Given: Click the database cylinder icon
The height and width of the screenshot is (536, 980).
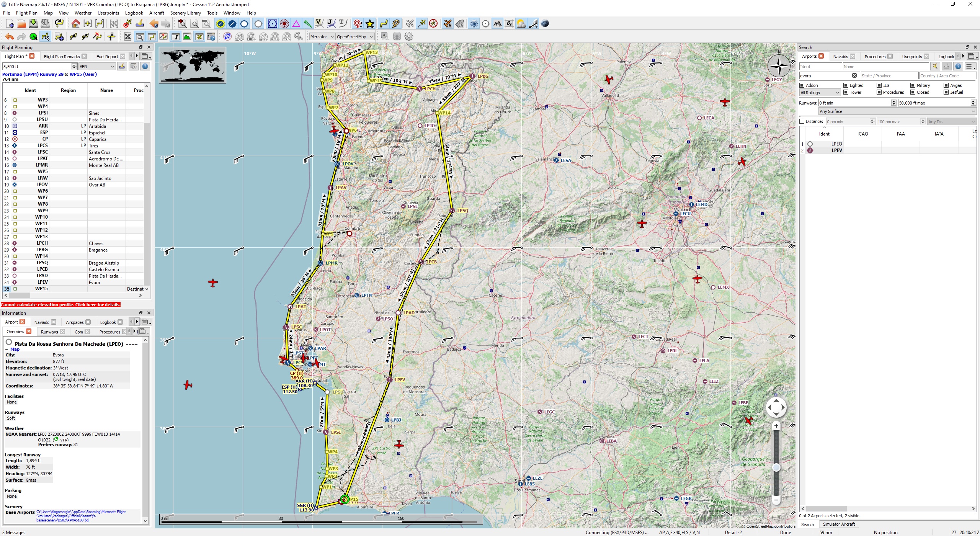Looking at the screenshot, I should 397,36.
